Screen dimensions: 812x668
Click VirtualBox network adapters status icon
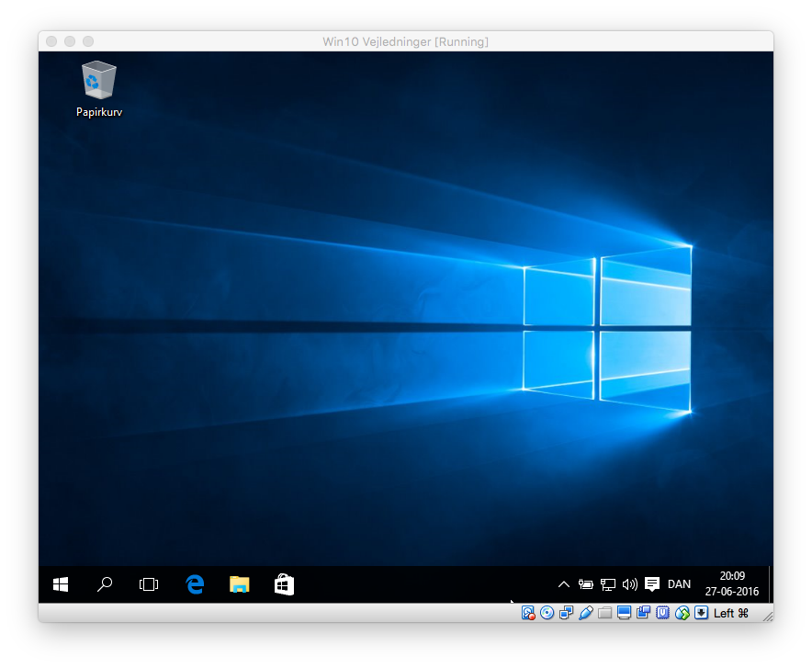pyautogui.click(x=566, y=613)
